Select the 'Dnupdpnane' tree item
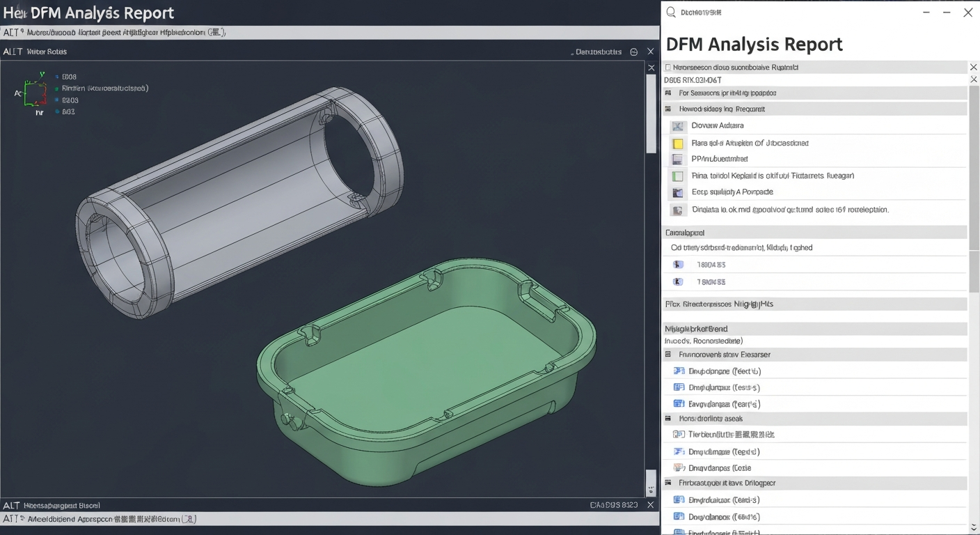Viewport: 980px width, 535px height. [x=724, y=371]
